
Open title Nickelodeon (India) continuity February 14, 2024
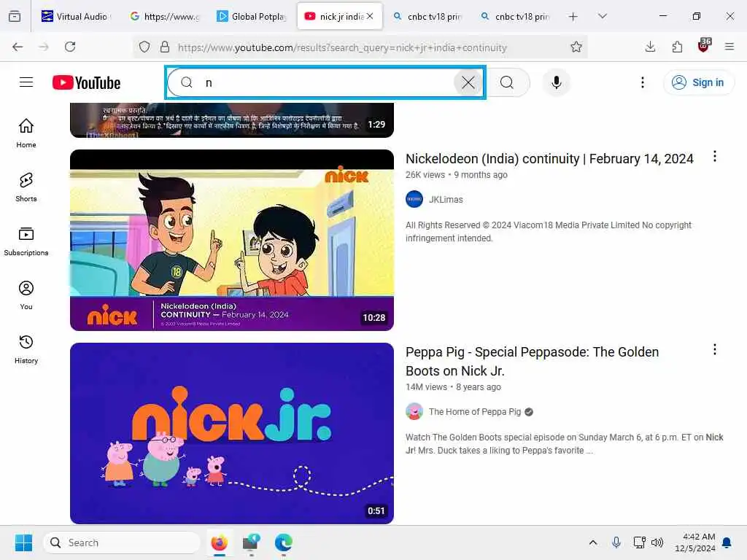[549, 158]
